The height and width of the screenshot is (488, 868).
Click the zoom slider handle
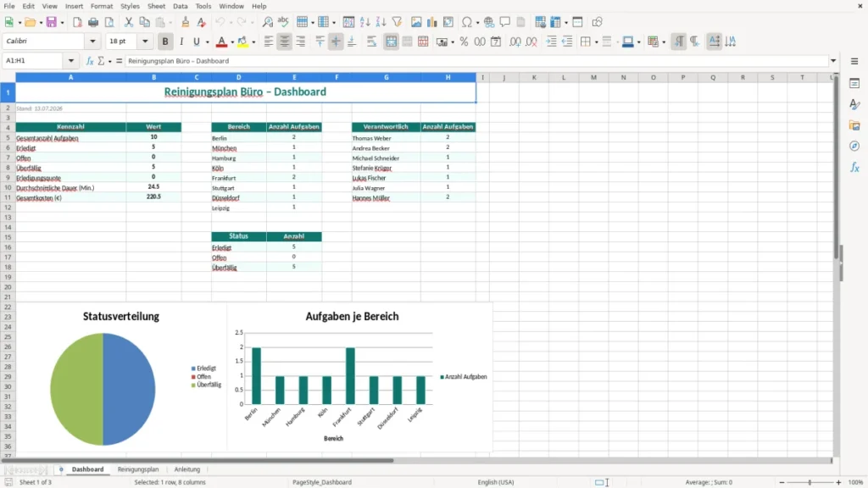tap(810, 482)
